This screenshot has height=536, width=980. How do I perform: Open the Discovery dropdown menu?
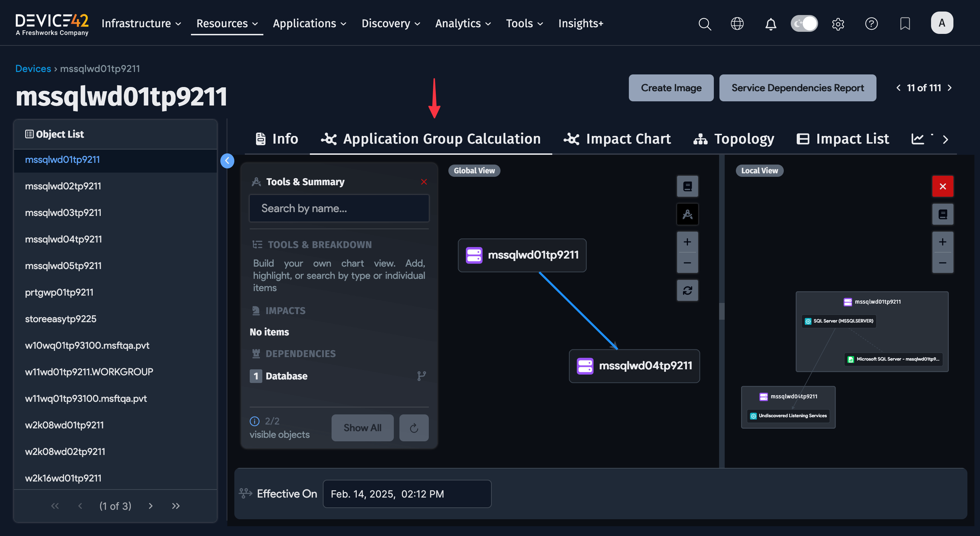point(390,23)
